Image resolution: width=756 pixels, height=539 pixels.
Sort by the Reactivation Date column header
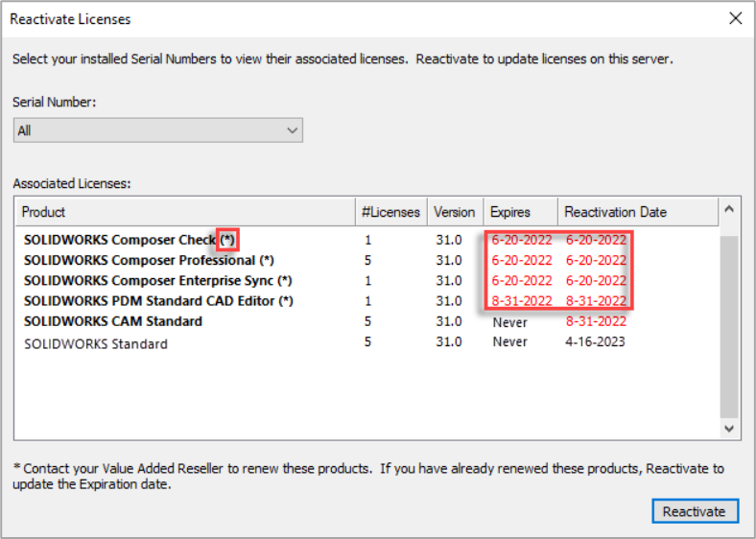coord(635,212)
